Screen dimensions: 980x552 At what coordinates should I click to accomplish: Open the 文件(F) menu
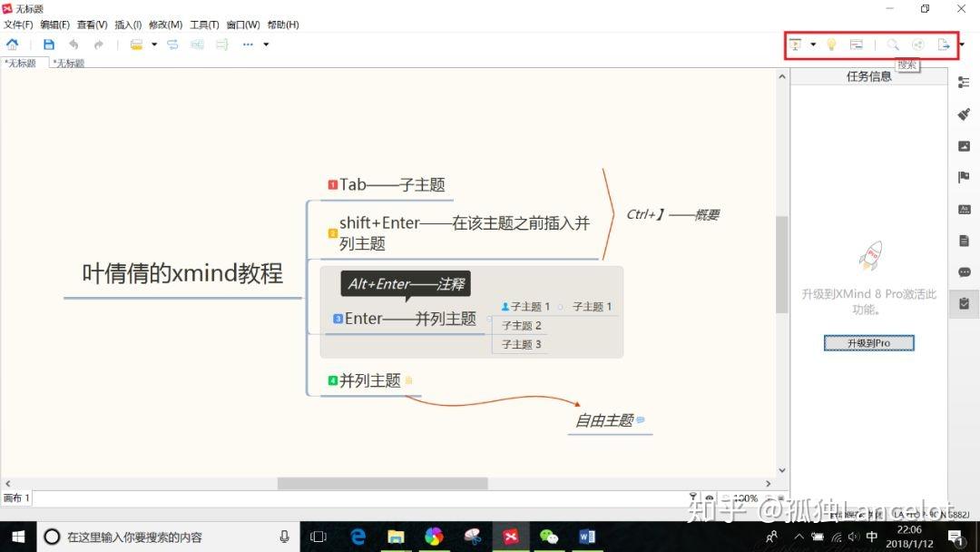click(18, 25)
